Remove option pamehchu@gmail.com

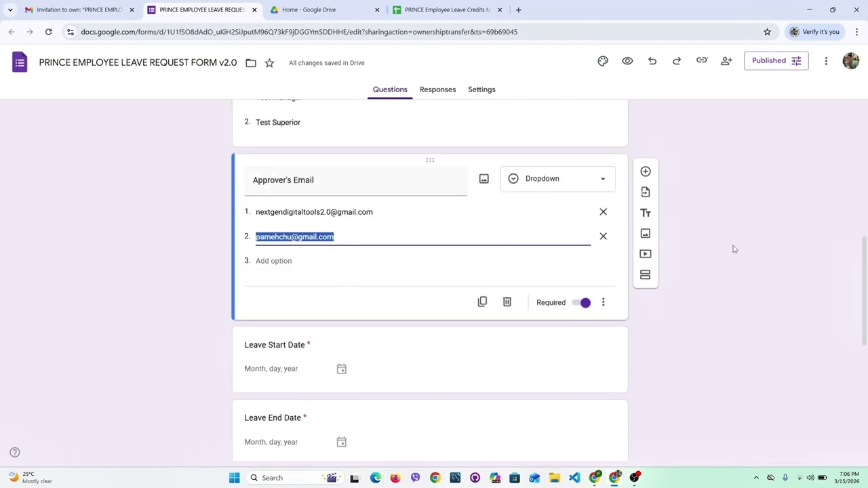coord(603,237)
